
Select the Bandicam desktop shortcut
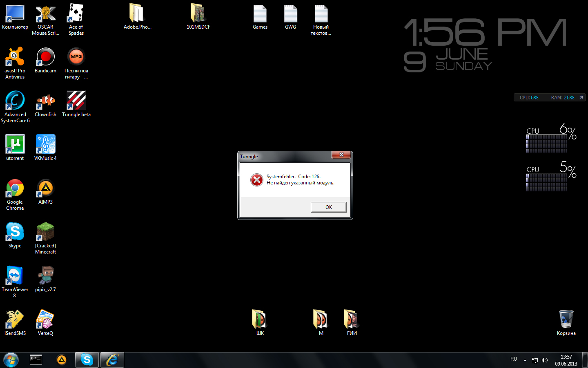pos(45,61)
